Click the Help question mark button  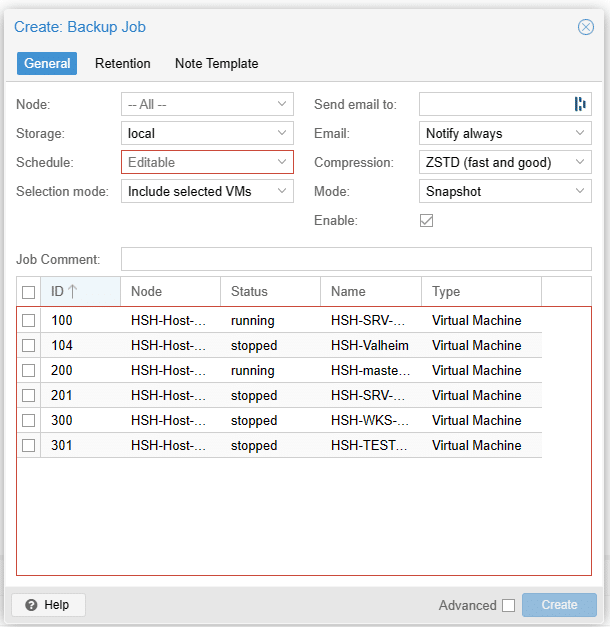pos(48,605)
